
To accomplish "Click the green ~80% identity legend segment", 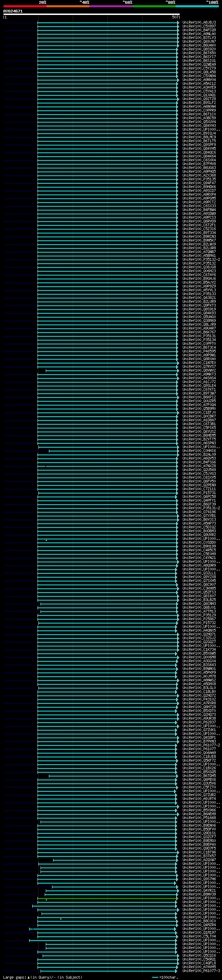I will (x=154, y=6).
